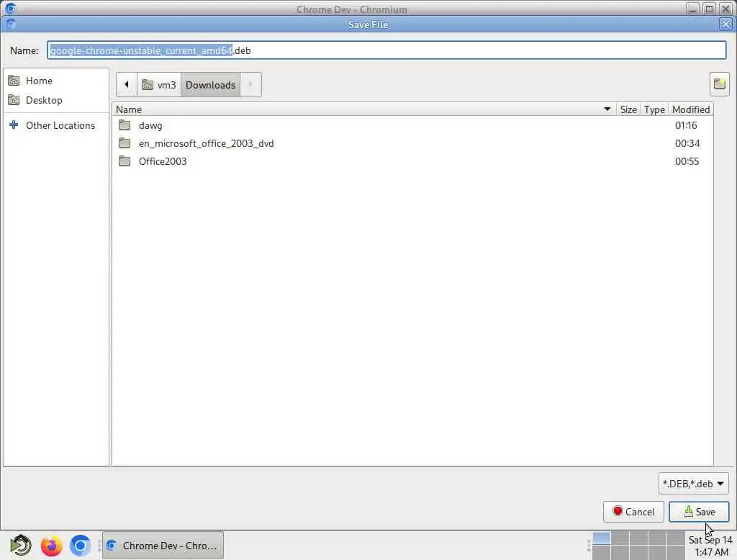The height and width of the screenshot is (560, 737).
Task: Go back with the path bar left arrow
Action: 127,85
